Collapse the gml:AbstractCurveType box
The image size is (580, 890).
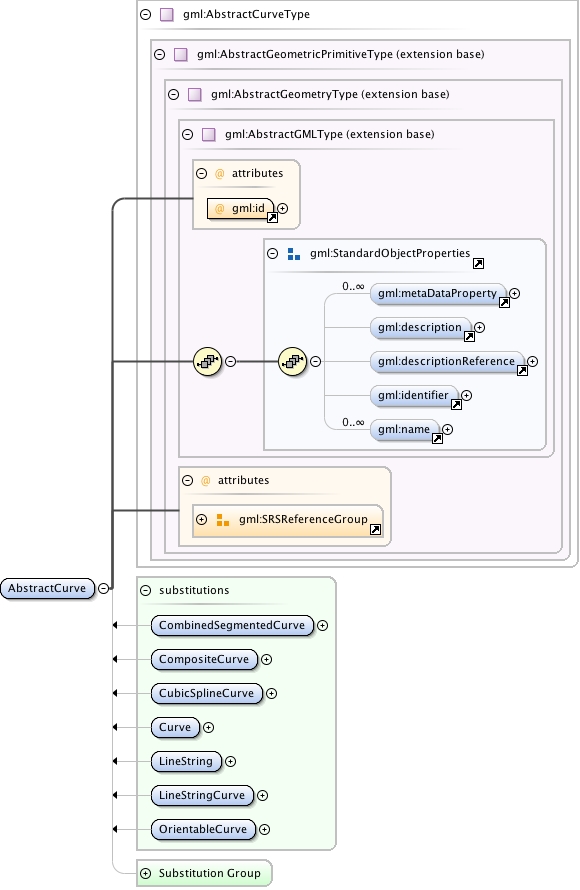146,15
